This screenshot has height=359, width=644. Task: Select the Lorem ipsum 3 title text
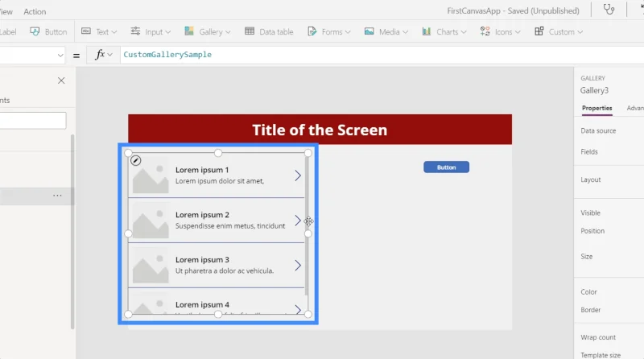202,260
